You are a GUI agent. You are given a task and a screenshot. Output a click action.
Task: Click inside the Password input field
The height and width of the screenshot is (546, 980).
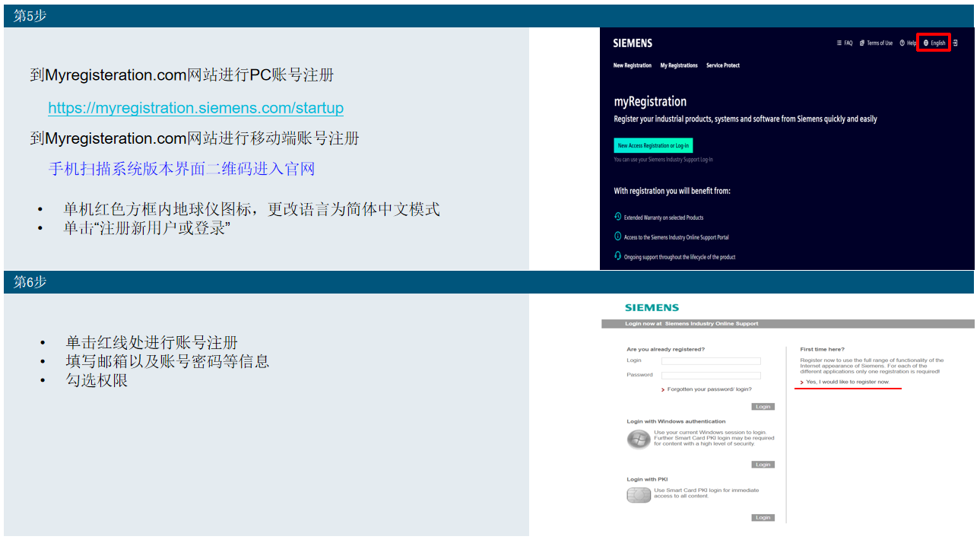[711, 374]
